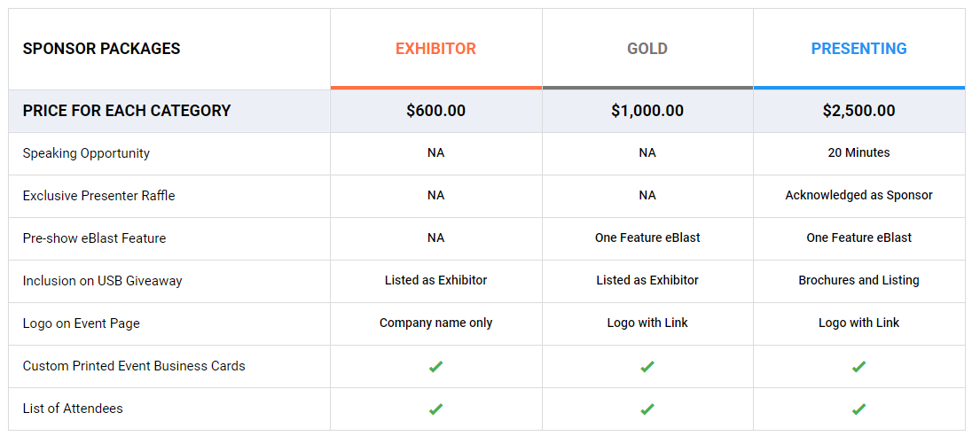The width and height of the screenshot is (980, 444).
Task: Click the Gold Custom Business Cards checkmark
Action: click(x=647, y=367)
